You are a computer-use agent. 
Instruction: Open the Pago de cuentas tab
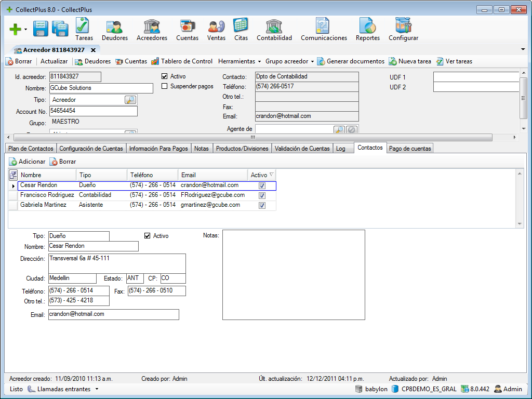click(x=410, y=148)
